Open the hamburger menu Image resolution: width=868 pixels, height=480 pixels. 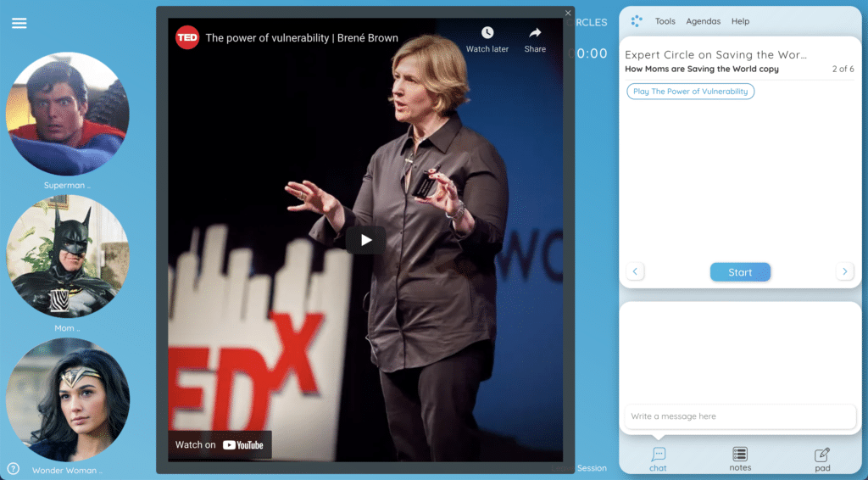(19, 23)
